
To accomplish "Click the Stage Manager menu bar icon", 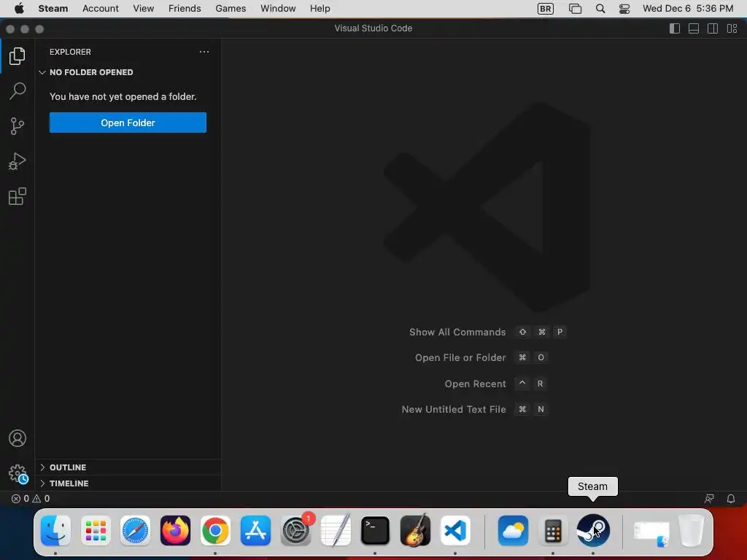I will click(x=575, y=9).
